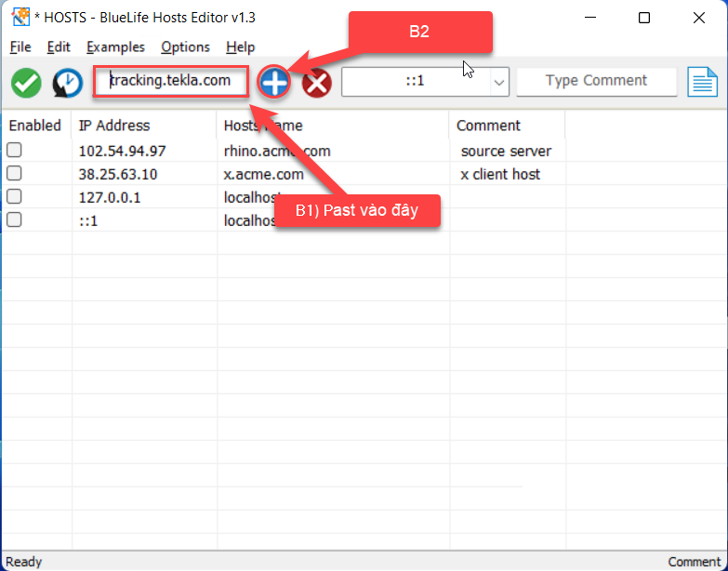Open the hosts file document icon
This screenshot has width=728, height=571.
coord(703,82)
